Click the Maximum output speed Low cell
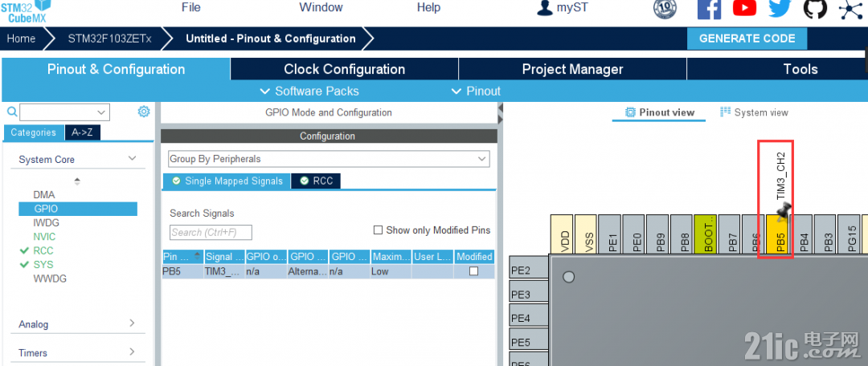868x366 pixels. (x=391, y=271)
